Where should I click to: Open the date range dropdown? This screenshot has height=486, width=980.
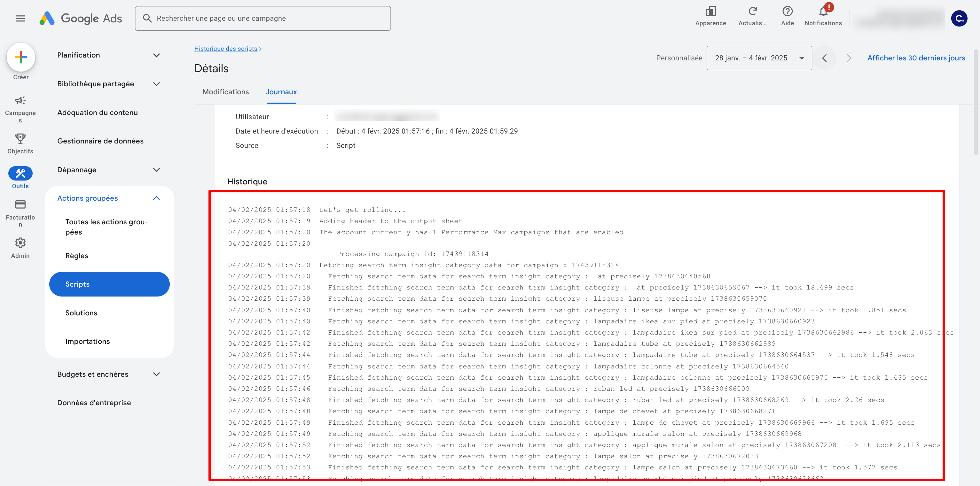pyautogui.click(x=759, y=58)
